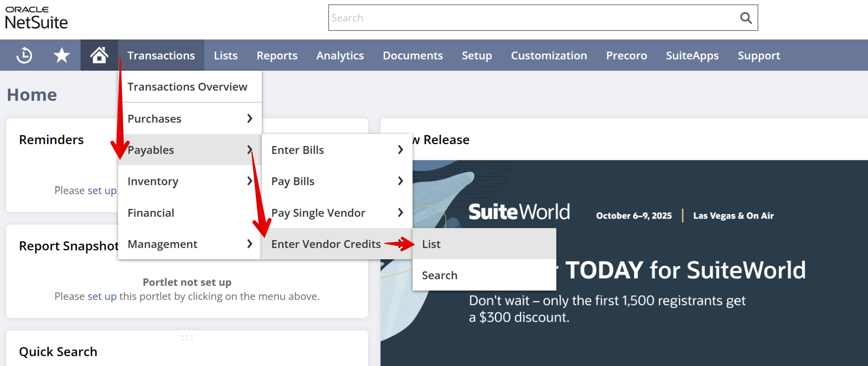Expand the Enter Bills submenu arrow
Image resolution: width=868 pixels, height=366 pixels.
[x=400, y=150]
